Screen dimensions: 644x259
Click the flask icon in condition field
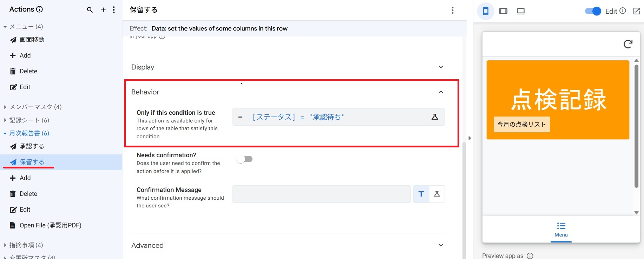435,117
